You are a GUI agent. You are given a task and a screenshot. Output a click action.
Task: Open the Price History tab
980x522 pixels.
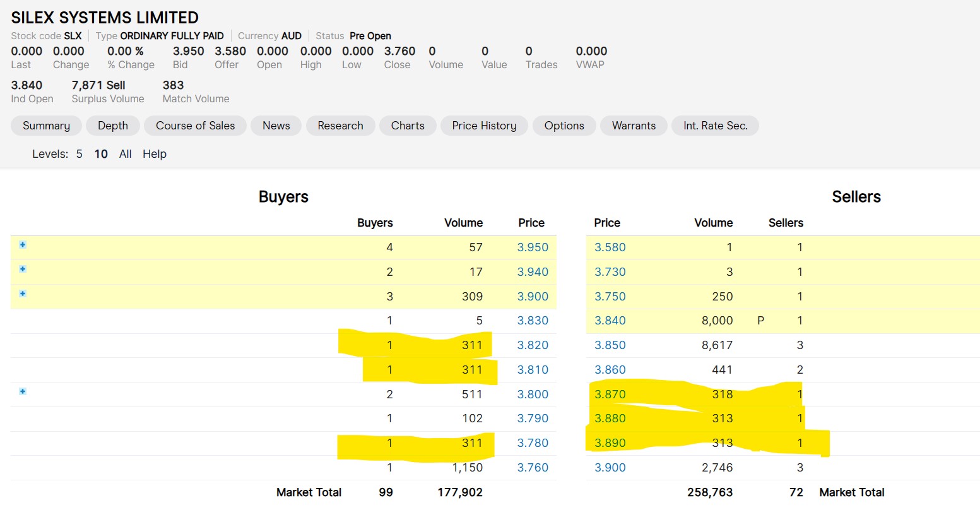pyautogui.click(x=484, y=126)
